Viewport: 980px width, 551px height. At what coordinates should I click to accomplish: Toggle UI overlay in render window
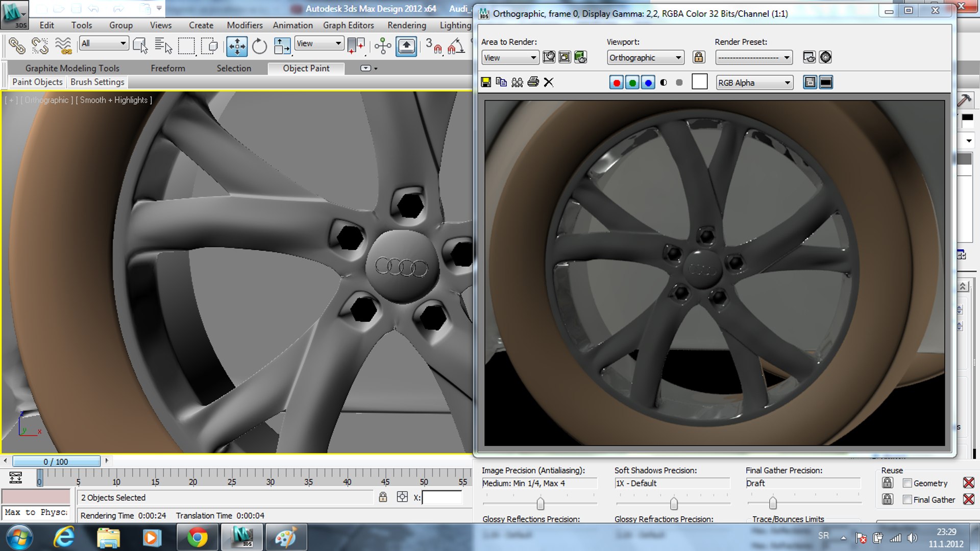tap(810, 82)
